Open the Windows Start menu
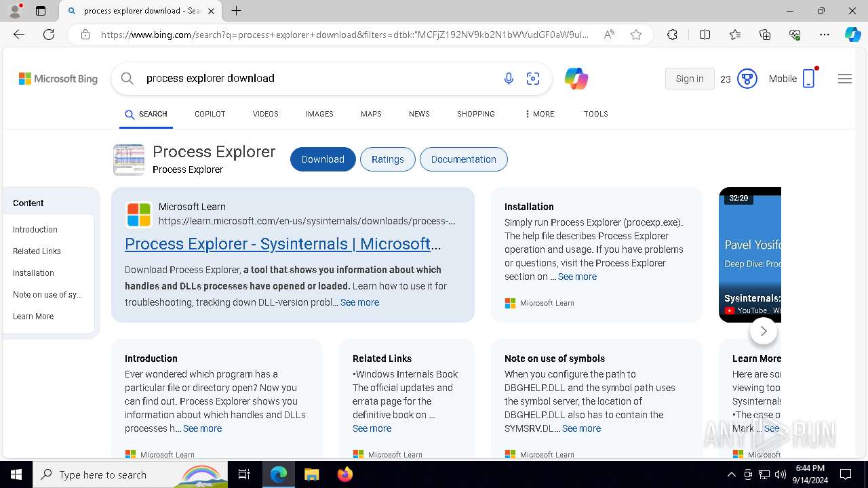The height and width of the screenshot is (488, 868). [16, 474]
